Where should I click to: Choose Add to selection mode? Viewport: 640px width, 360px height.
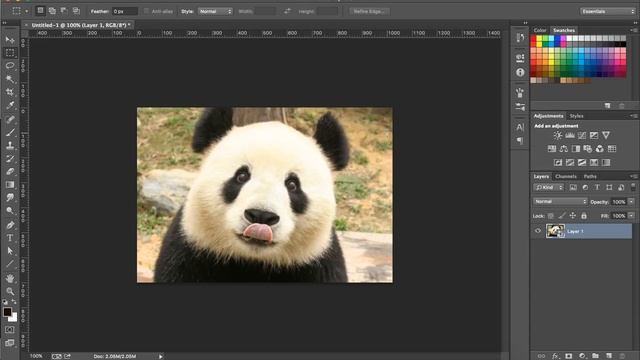(x=52, y=11)
